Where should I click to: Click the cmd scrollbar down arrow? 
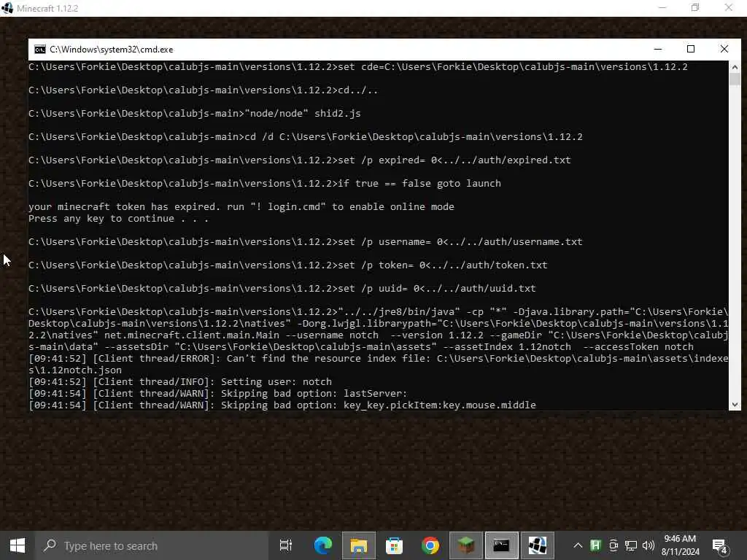(735, 405)
